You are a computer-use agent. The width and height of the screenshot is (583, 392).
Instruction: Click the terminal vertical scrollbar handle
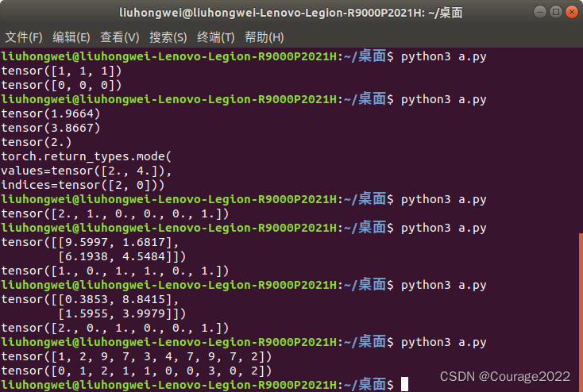581,312
